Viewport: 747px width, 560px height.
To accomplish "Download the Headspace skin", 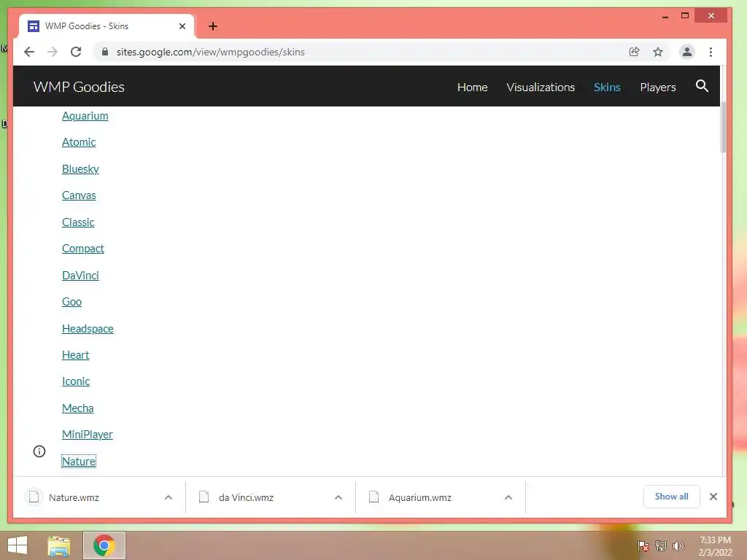I will click(88, 329).
